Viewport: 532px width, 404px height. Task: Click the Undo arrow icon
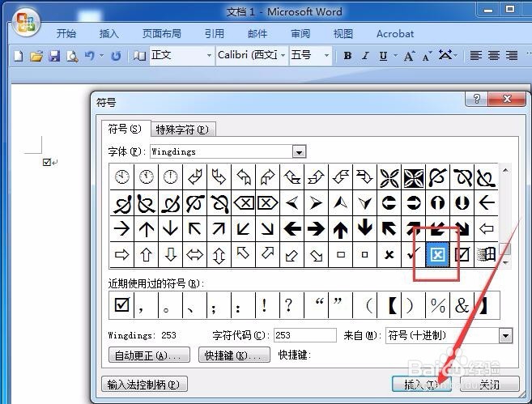[x=90, y=55]
